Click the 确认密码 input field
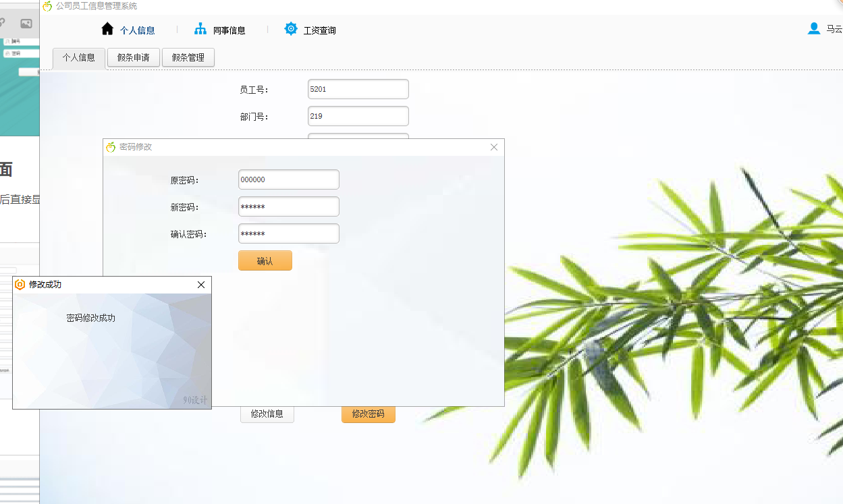The width and height of the screenshot is (843, 504). (289, 233)
